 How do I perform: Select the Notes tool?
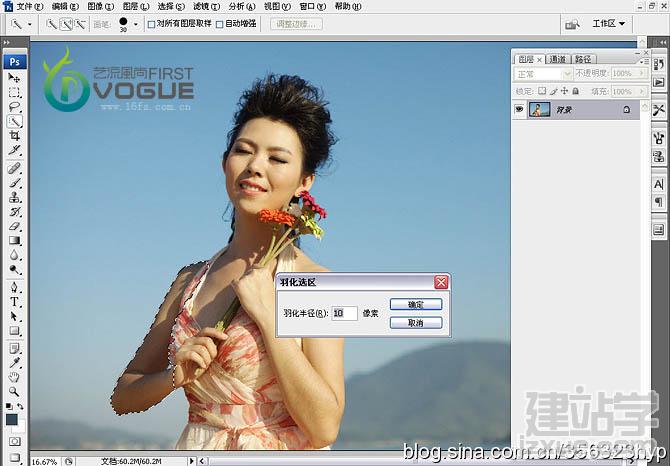click(x=14, y=348)
